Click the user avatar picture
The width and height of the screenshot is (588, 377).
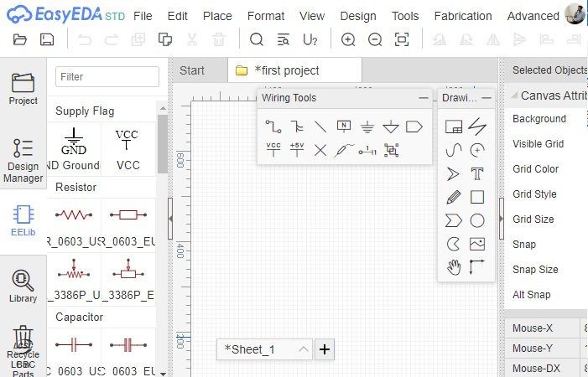coord(575,14)
